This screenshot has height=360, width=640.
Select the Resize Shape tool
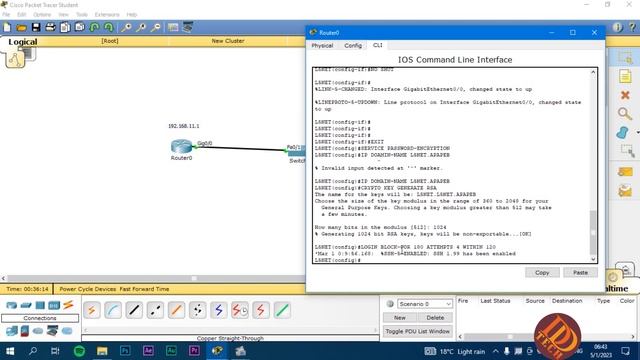click(x=627, y=151)
